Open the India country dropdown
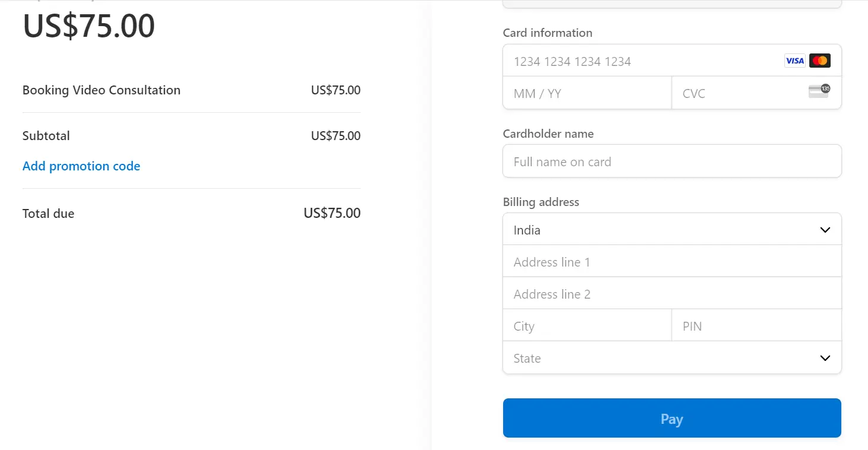868x450 pixels. coord(672,230)
